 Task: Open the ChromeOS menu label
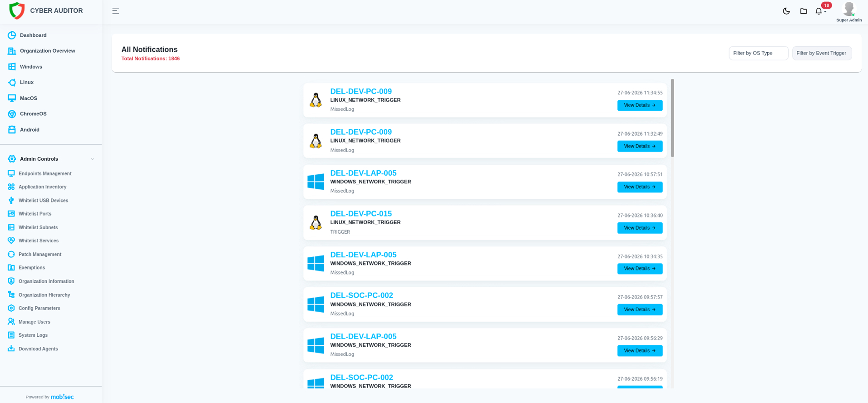coord(33,114)
